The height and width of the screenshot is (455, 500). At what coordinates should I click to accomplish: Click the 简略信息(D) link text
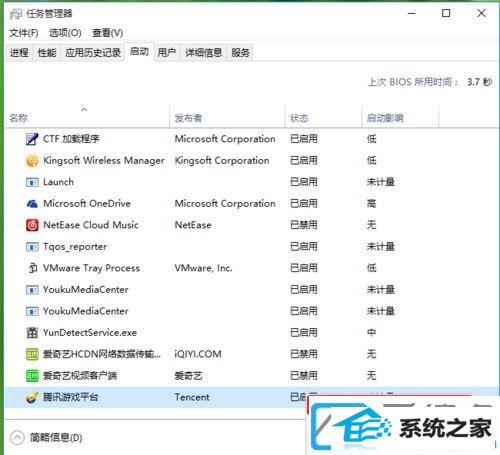[x=56, y=437]
